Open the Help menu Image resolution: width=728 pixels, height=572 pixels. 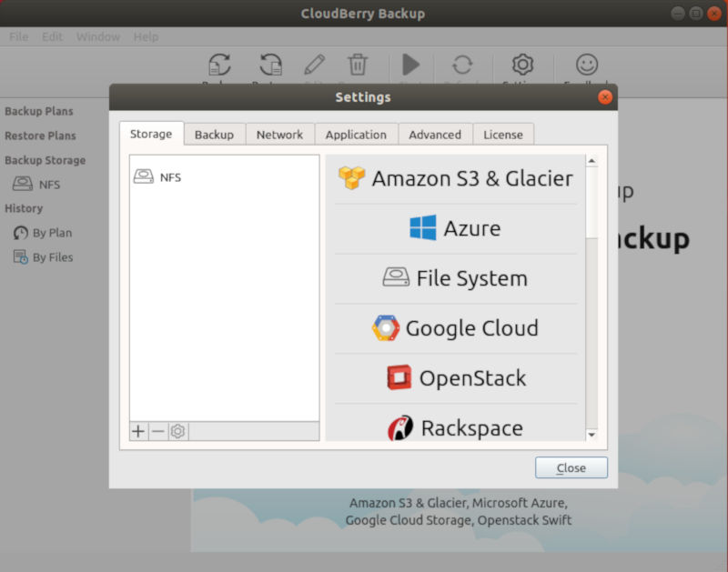(145, 36)
